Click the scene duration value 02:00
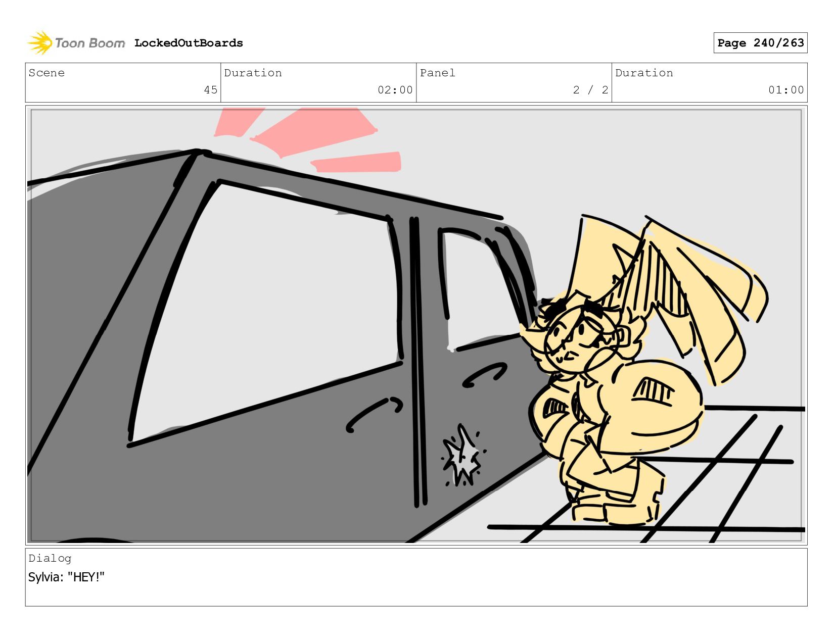This screenshot has width=834, height=644. coord(395,90)
